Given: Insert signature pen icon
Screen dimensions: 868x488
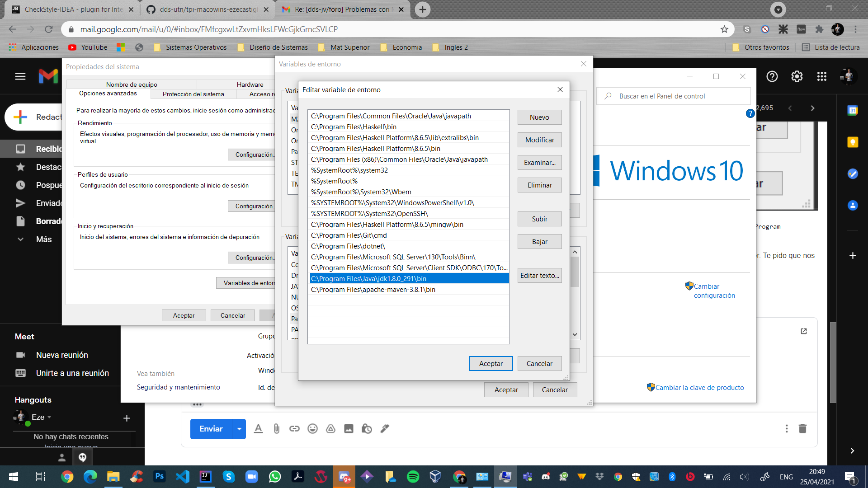Looking at the screenshot, I should 385,429.
